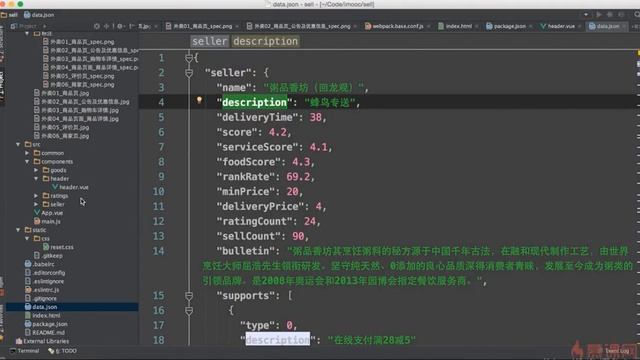Open the TODO tool window
This screenshot has width=640, height=360.
coord(62,351)
